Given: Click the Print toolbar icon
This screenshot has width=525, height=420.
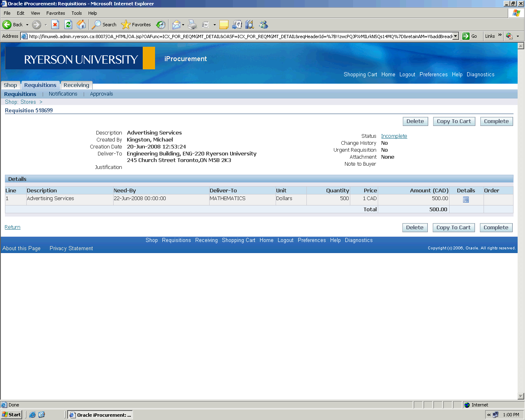Looking at the screenshot, I should coord(192,25).
